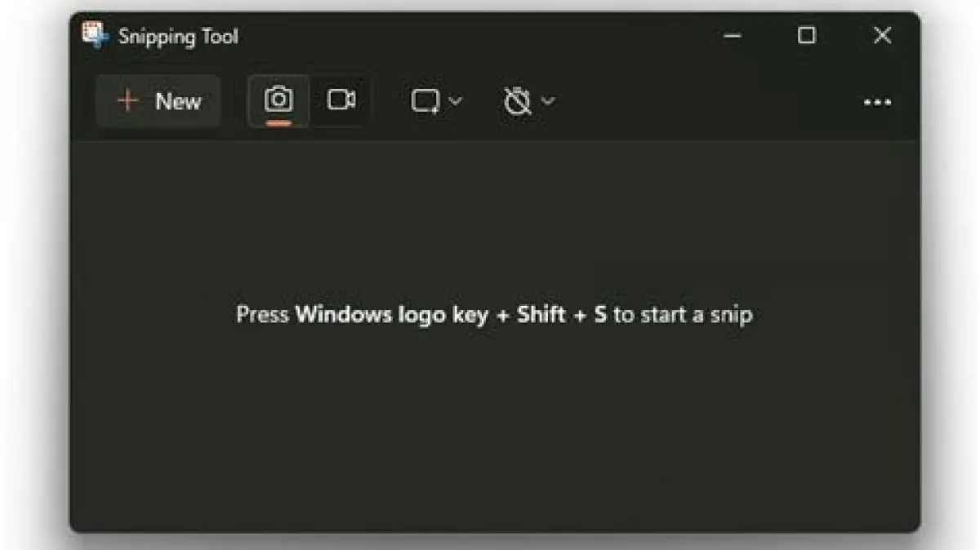Click the Snipping Tool window title text
This screenshot has height=550, width=980.
[178, 36]
